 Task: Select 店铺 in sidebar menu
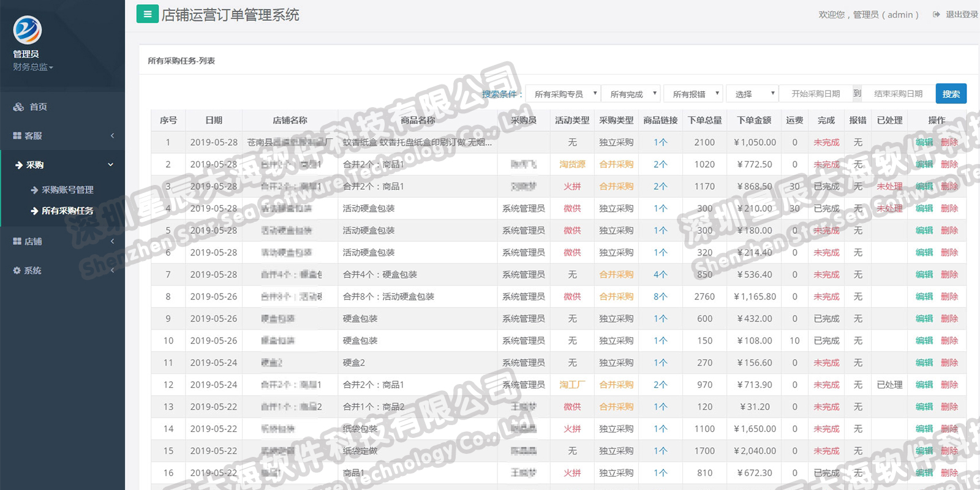point(33,241)
